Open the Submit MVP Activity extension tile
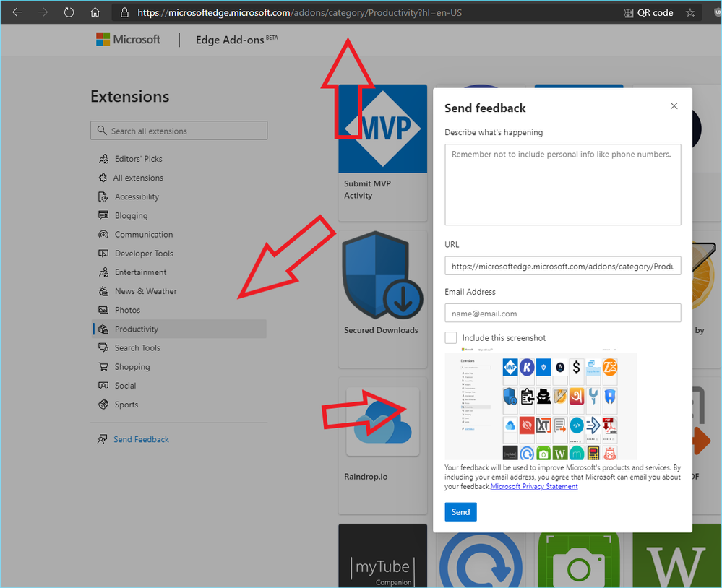 [x=382, y=152]
